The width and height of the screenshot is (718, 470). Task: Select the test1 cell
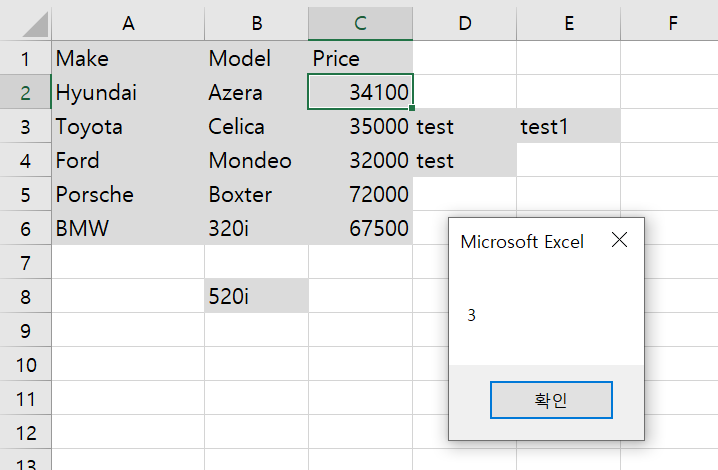[569, 126]
